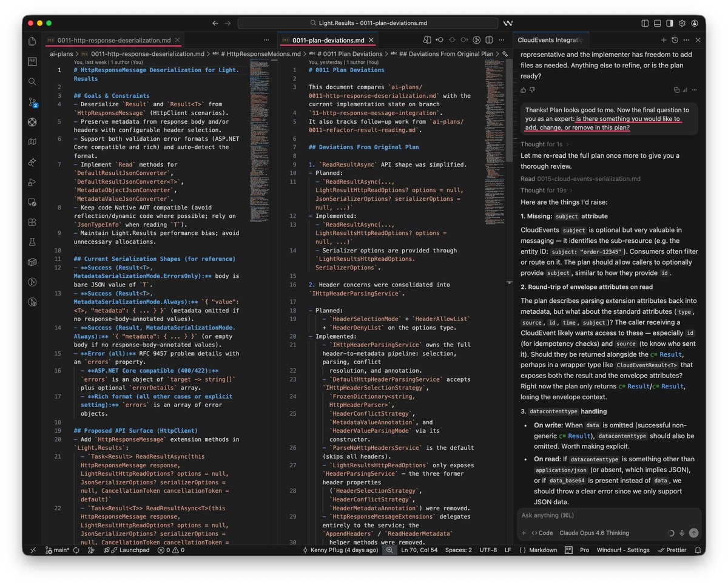The height and width of the screenshot is (585, 728).
Task: Click 'Ln 70, Col 54' in status bar
Action: [x=419, y=550]
